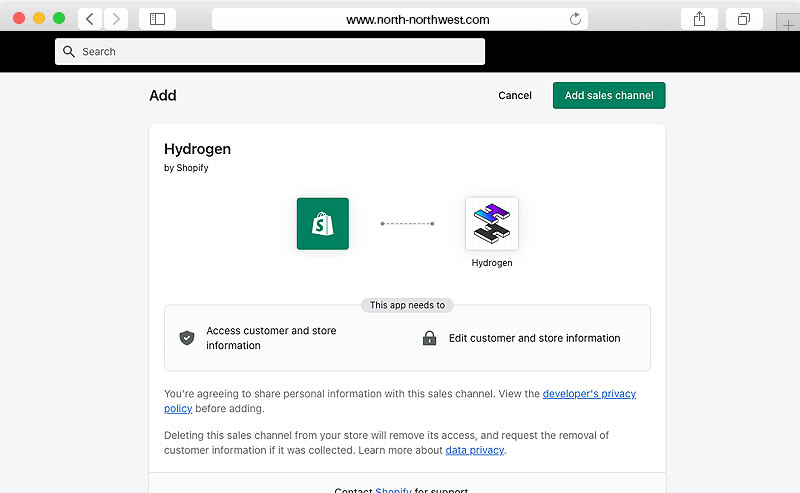The image size is (800, 493).
Task: Toggle the Safari sidebar
Action: [157, 19]
